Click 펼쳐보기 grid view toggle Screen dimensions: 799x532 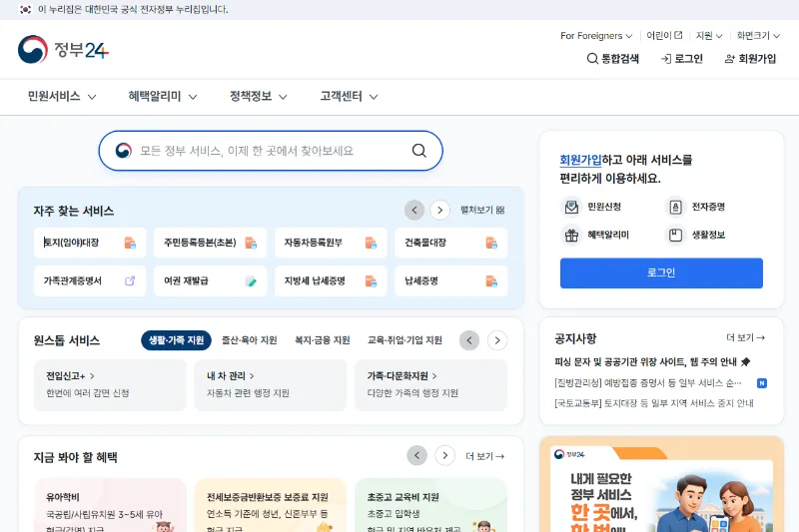point(482,210)
